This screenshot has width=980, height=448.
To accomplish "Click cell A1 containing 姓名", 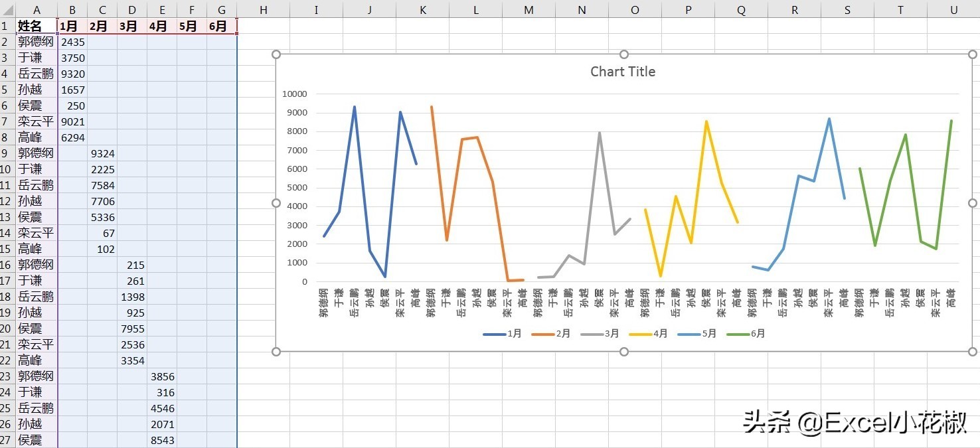I will (x=37, y=26).
